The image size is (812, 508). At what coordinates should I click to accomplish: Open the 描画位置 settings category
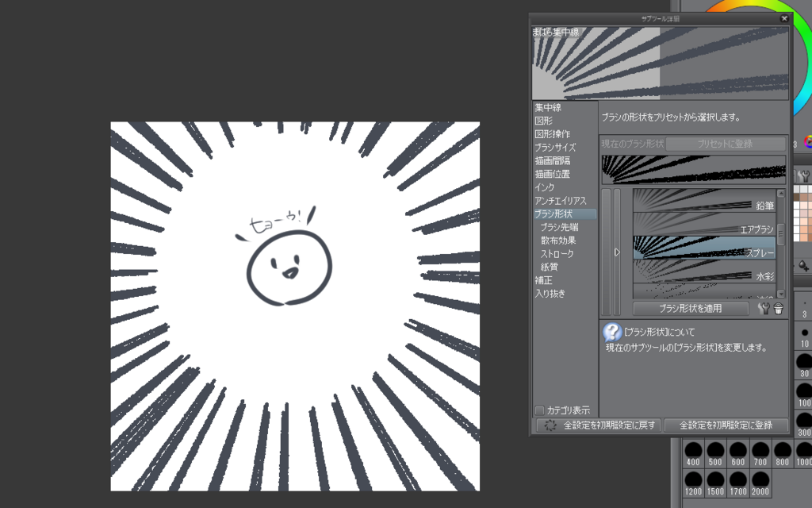click(x=552, y=174)
